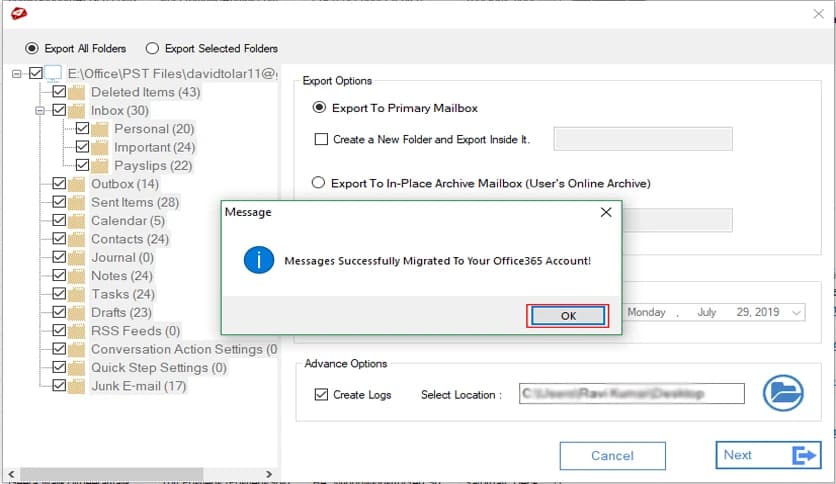836x484 pixels.
Task: Uncheck the Calendar folder checkbox
Action: 59,220
